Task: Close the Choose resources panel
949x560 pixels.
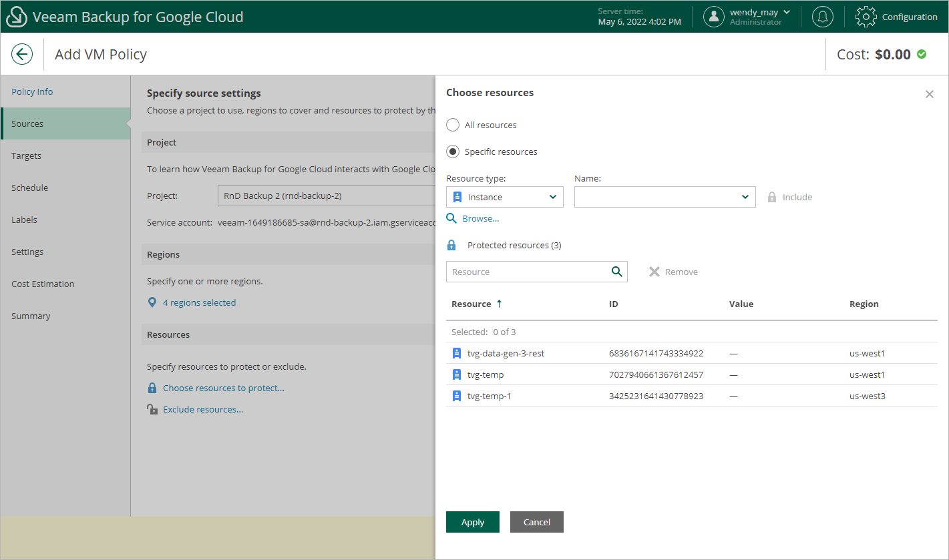Action: pos(930,94)
